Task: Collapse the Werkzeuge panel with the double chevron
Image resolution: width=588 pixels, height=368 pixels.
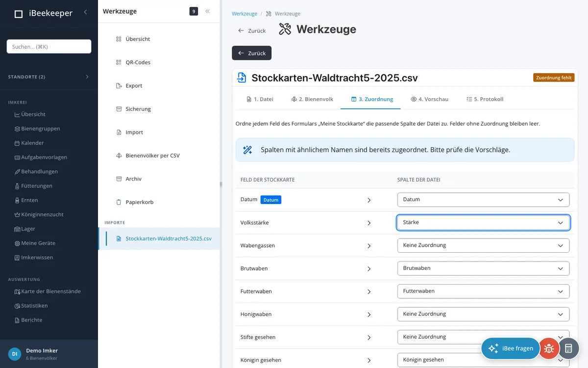Action: tap(208, 11)
